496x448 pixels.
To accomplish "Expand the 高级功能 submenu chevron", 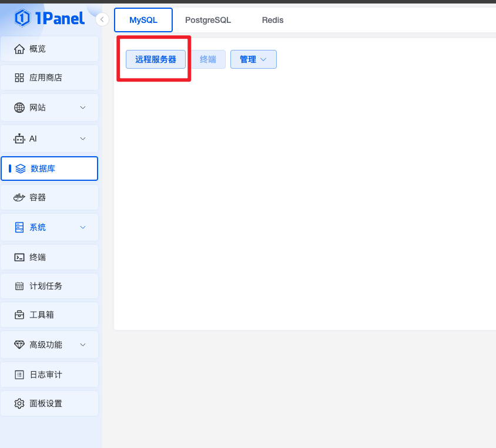I will (83, 345).
